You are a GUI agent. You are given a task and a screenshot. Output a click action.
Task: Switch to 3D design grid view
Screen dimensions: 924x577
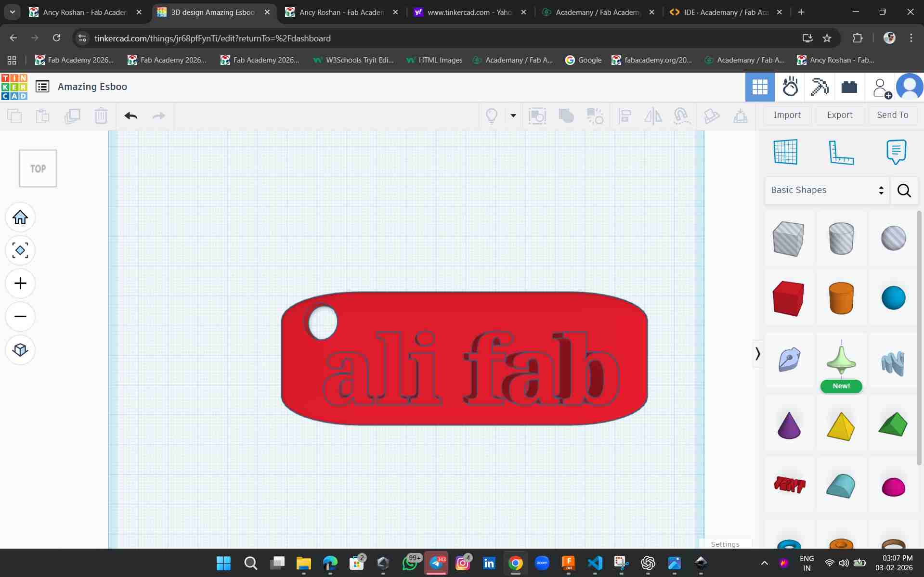click(x=760, y=87)
